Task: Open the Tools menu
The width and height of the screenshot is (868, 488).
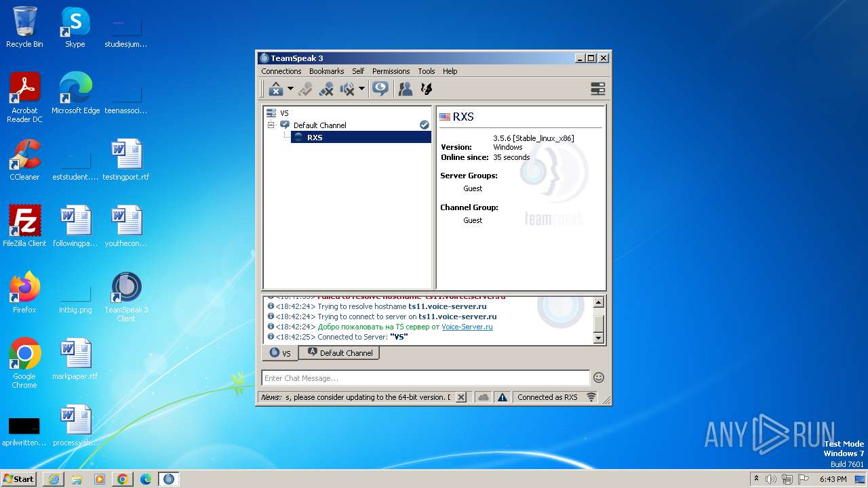Action: (x=427, y=71)
